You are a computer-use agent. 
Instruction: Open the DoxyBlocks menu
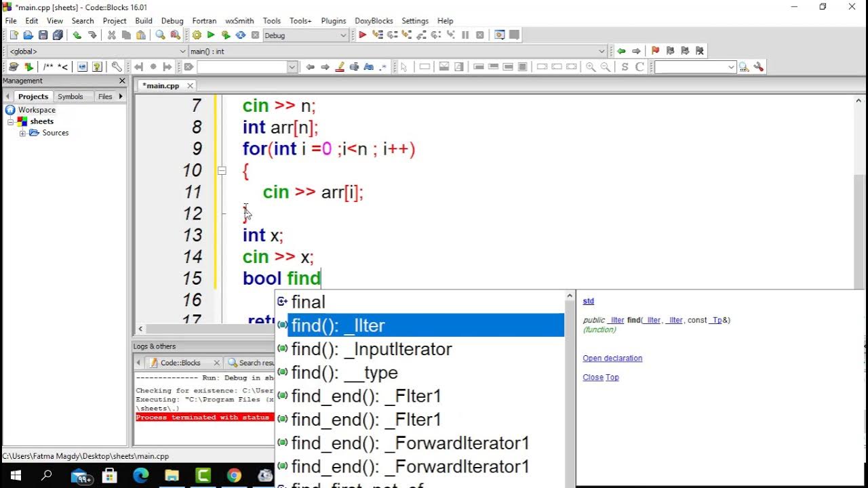pyautogui.click(x=374, y=21)
